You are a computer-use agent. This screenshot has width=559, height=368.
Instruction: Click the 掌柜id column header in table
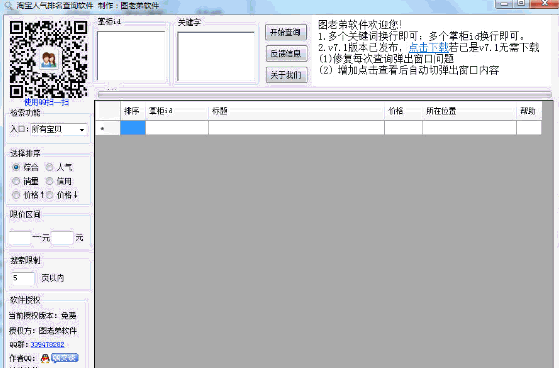tap(177, 111)
